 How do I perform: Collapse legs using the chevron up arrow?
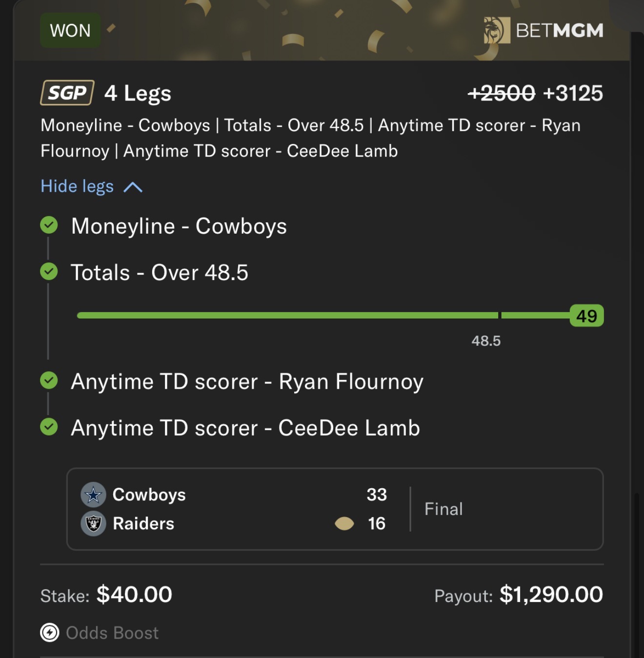tap(133, 187)
